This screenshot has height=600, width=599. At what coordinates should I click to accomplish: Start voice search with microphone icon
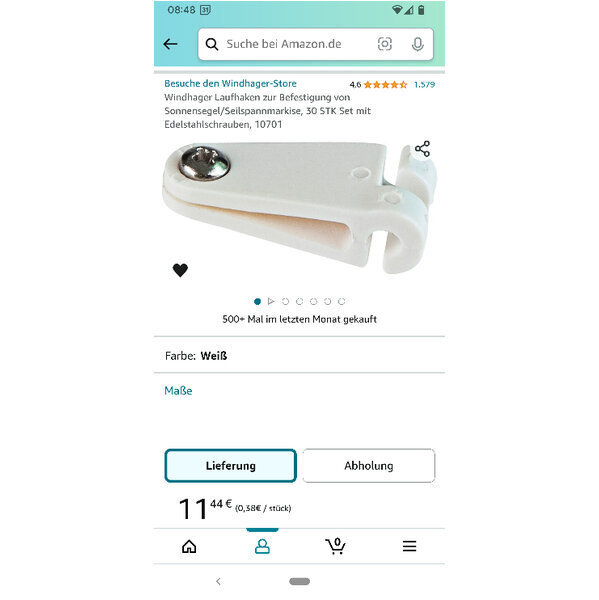click(418, 44)
